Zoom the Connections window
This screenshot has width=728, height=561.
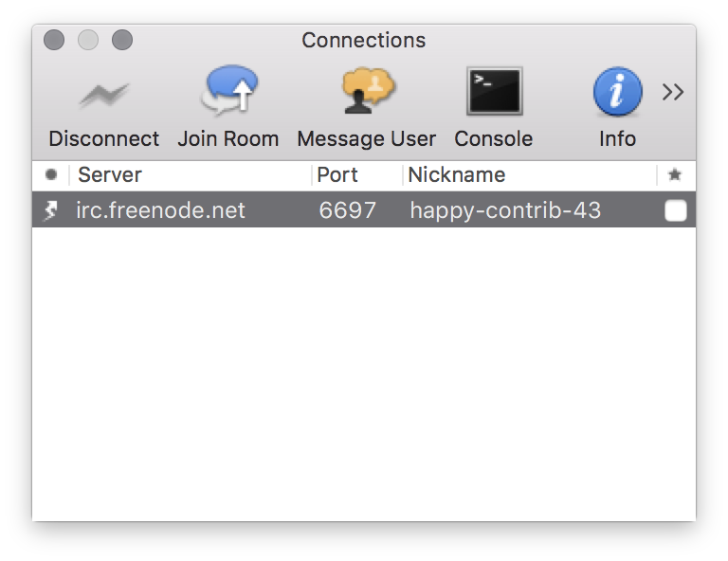coord(122,41)
